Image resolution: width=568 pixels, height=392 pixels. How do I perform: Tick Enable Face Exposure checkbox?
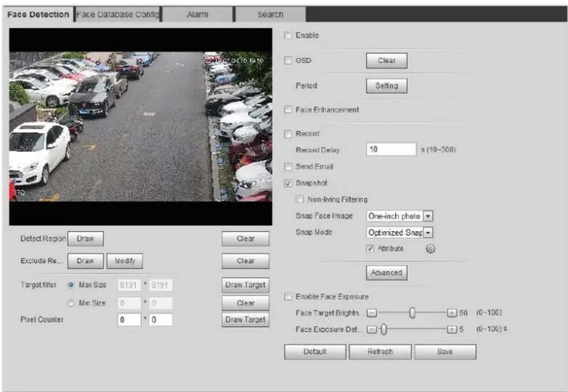point(288,297)
